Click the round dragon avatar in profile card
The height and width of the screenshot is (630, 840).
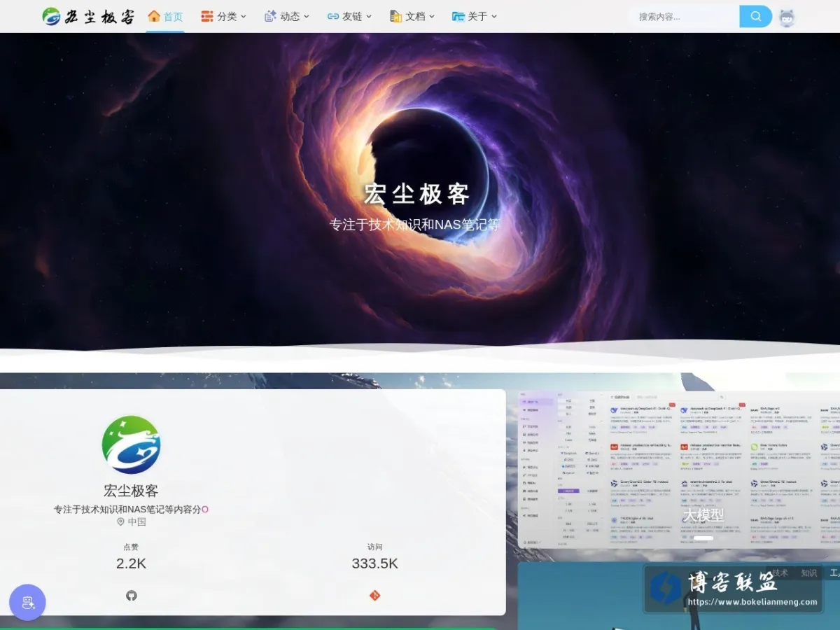click(131, 445)
